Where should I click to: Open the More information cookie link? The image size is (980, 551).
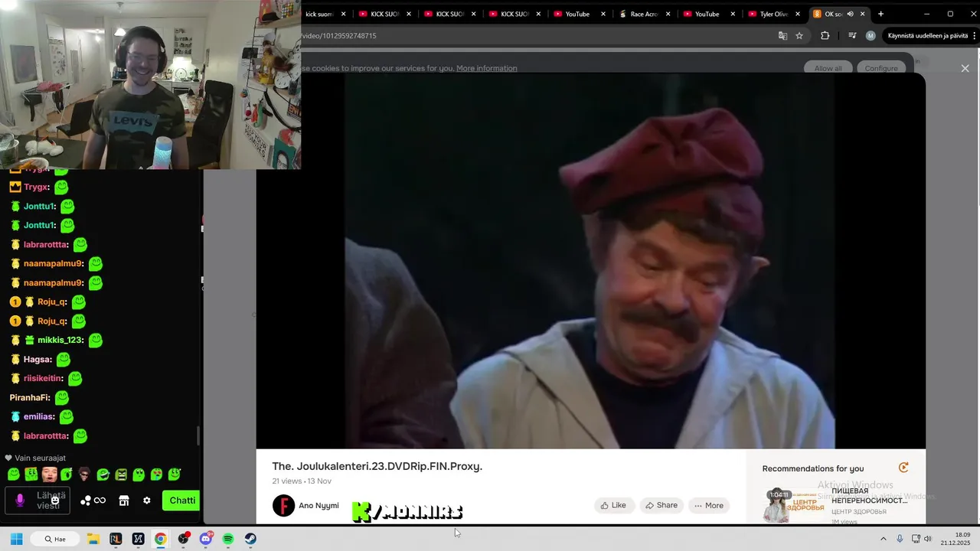(486, 68)
